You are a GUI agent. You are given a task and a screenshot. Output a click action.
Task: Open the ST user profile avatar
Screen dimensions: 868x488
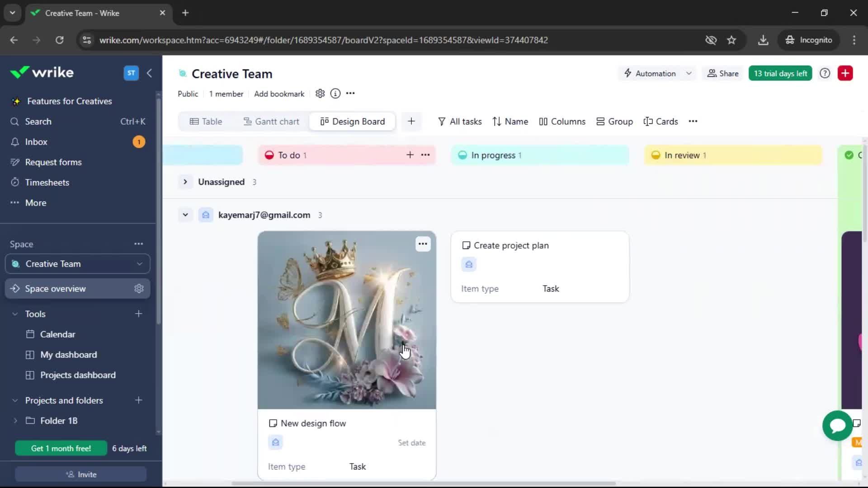pyautogui.click(x=131, y=73)
